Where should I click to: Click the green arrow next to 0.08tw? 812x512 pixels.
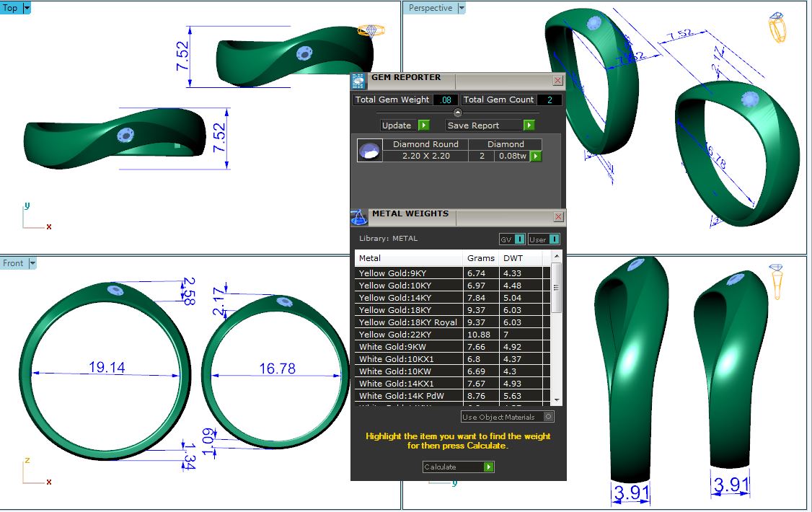point(536,156)
